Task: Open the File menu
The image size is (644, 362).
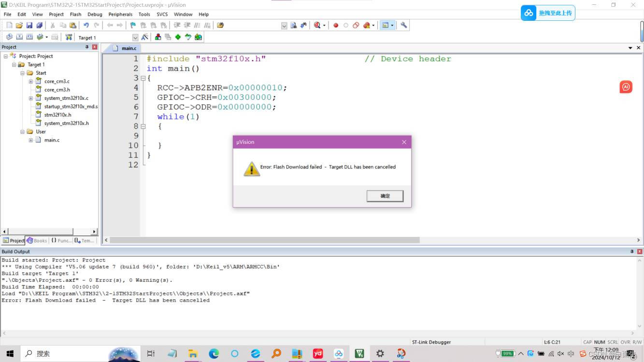Action: [x=8, y=14]
